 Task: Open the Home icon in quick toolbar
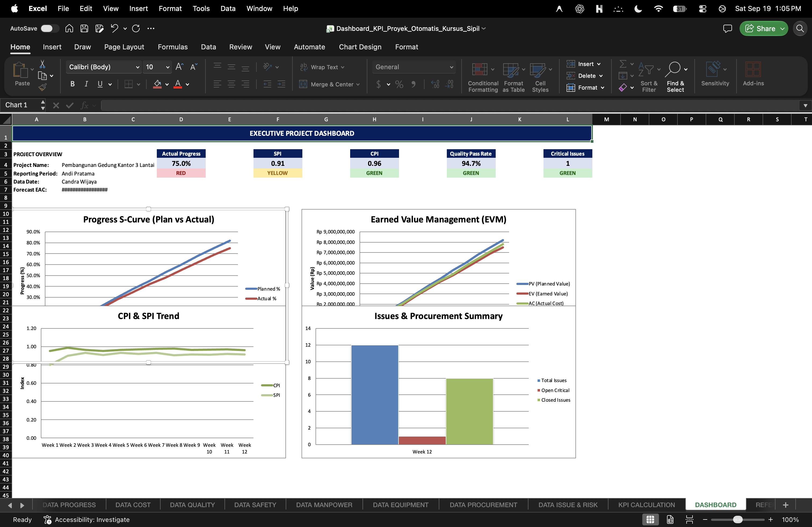tap(69, 28)
